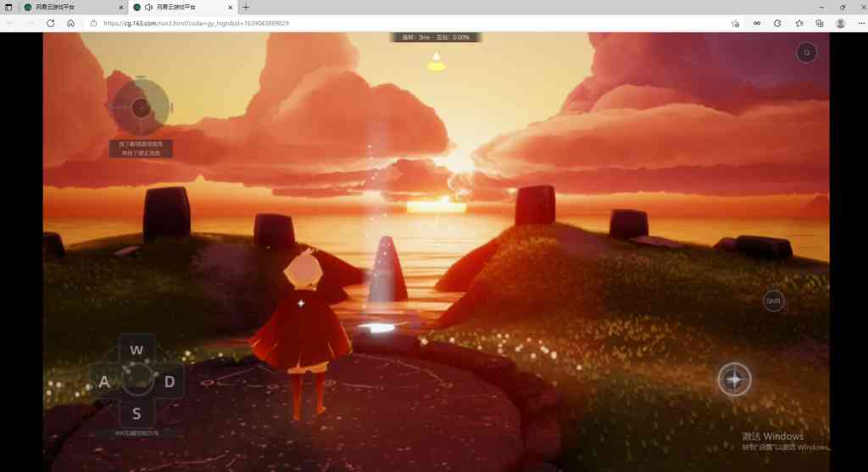Click the round settings button at top right of game
The height and width of the screenshot is (472, 868).
pyautogui.click(x=807, y=53)
